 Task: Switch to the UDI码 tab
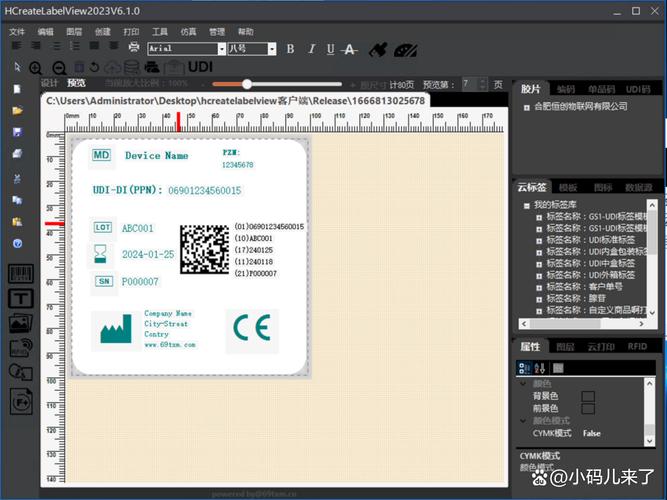click(x=638, y=89)
